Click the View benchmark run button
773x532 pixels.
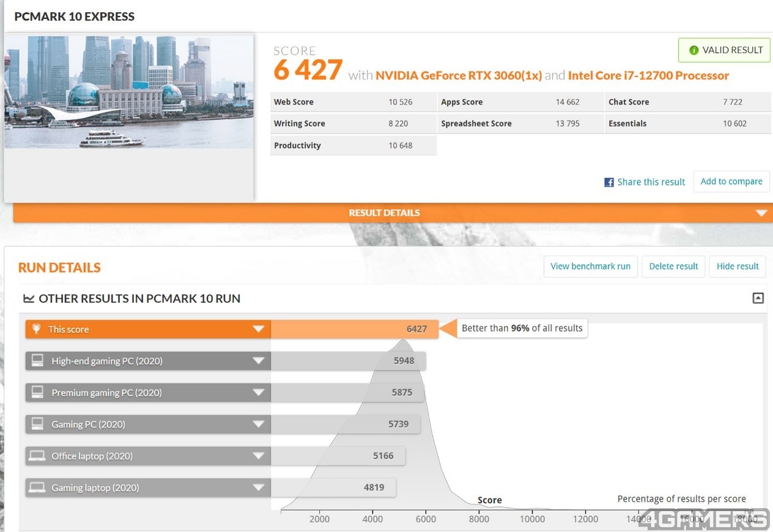[x=590, y=266]
